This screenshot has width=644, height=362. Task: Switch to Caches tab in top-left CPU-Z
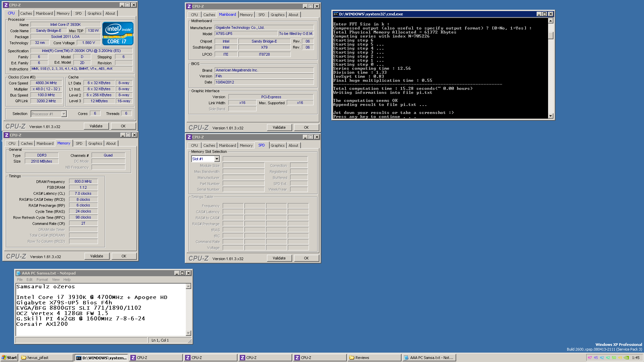26,13
